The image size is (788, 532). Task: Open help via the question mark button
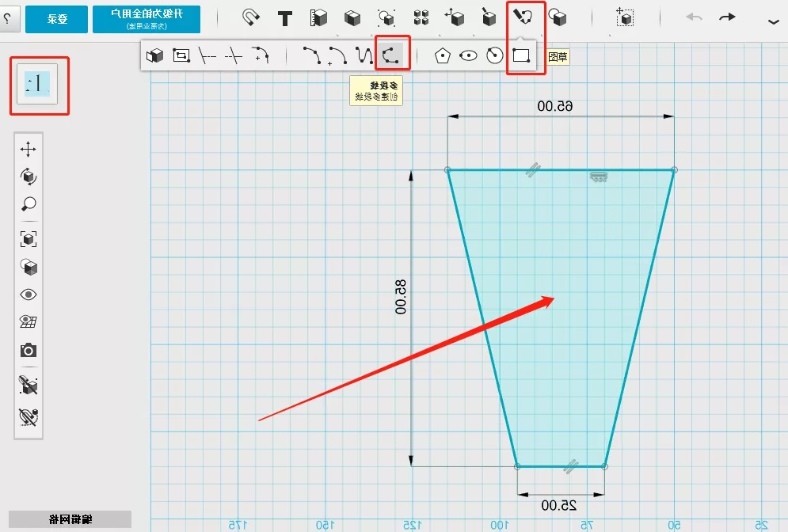click(x=7, y=19)
